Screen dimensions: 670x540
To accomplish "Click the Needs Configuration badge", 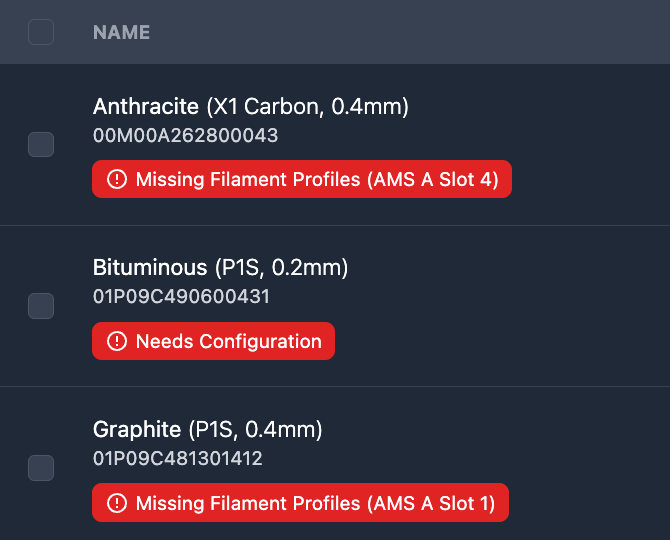I will pos(213,342).
